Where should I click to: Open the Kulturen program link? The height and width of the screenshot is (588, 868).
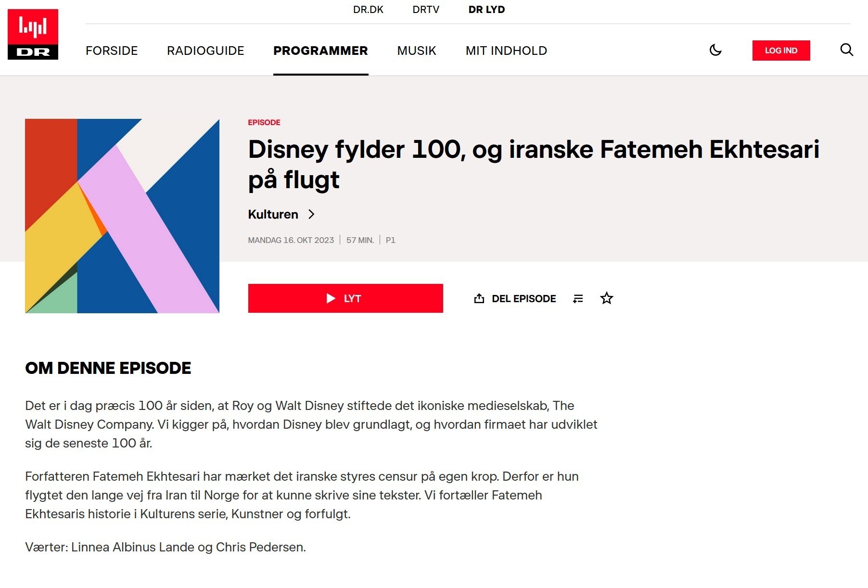click(x=273, y=214)
